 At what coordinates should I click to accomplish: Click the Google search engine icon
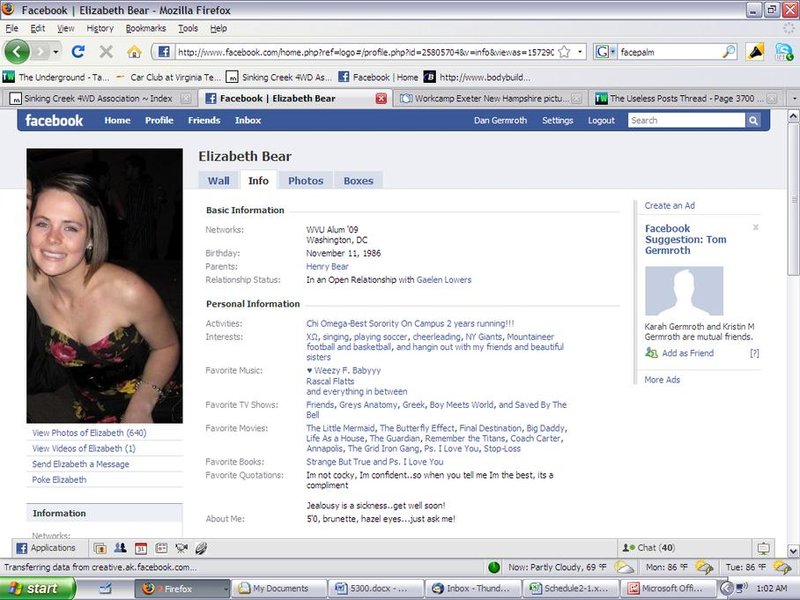pos(602,52)
